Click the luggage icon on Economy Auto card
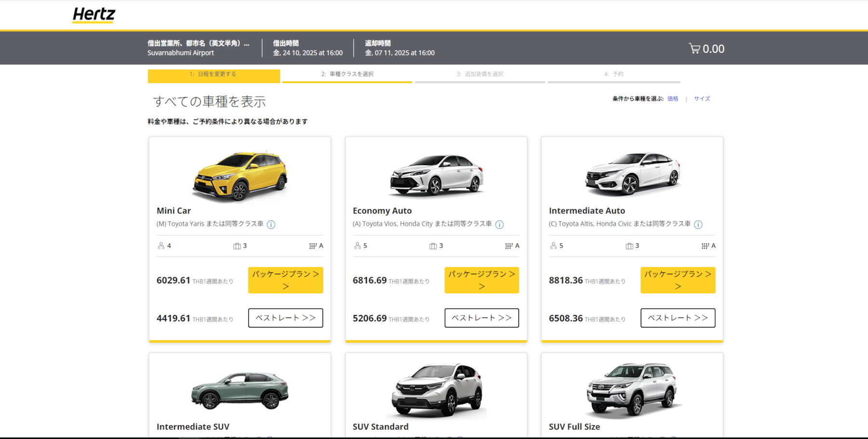The width and height of the screenshot is (868, 439). point(432,246)
